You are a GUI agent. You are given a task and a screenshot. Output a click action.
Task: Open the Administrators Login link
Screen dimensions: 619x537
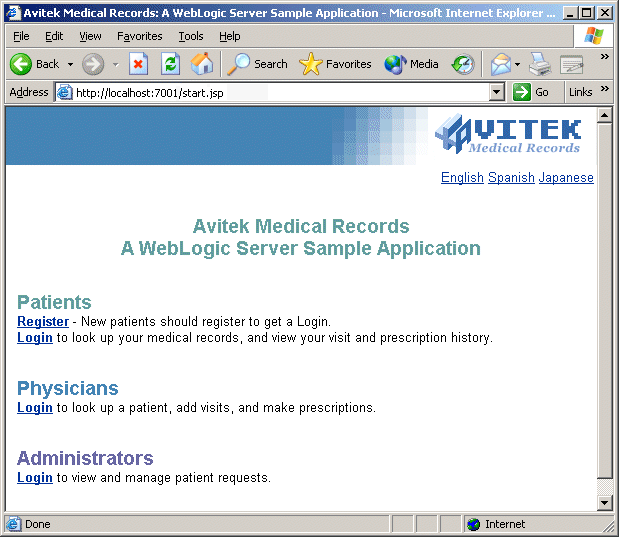(35, 478)
